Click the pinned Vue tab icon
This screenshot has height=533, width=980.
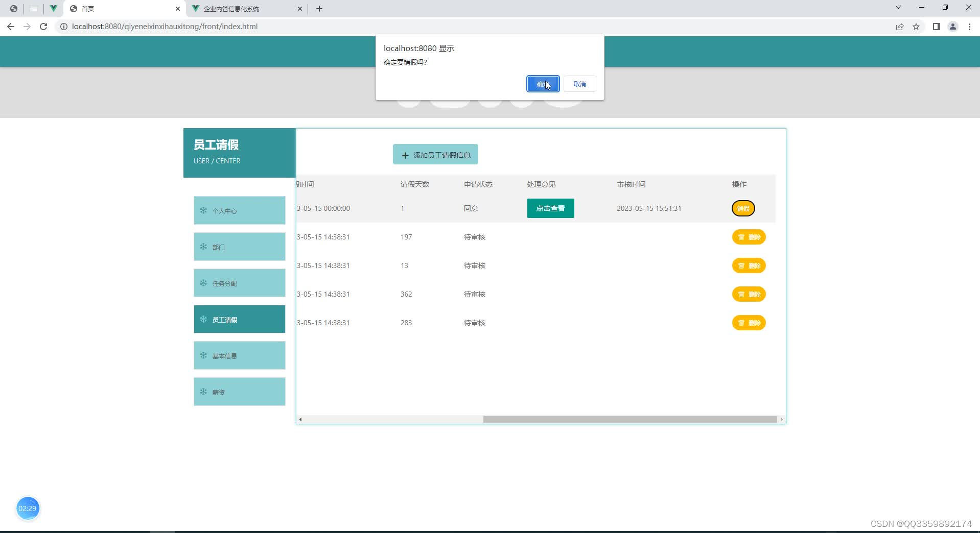(x=53, y=9)
